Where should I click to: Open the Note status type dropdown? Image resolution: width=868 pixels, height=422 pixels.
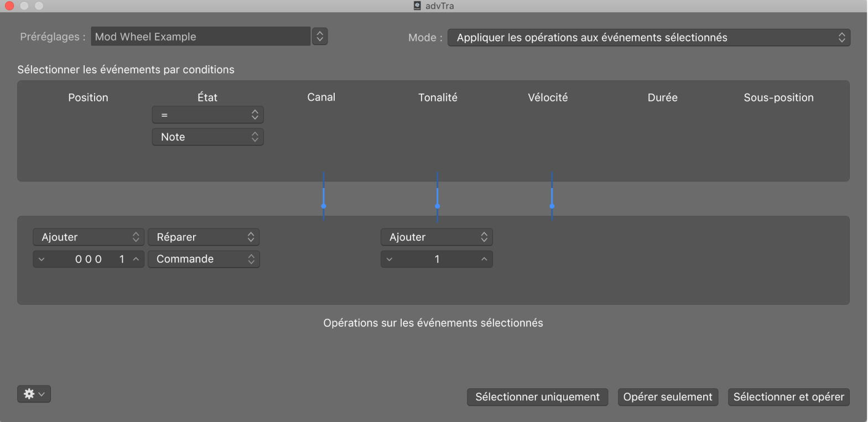coord(207,137)
